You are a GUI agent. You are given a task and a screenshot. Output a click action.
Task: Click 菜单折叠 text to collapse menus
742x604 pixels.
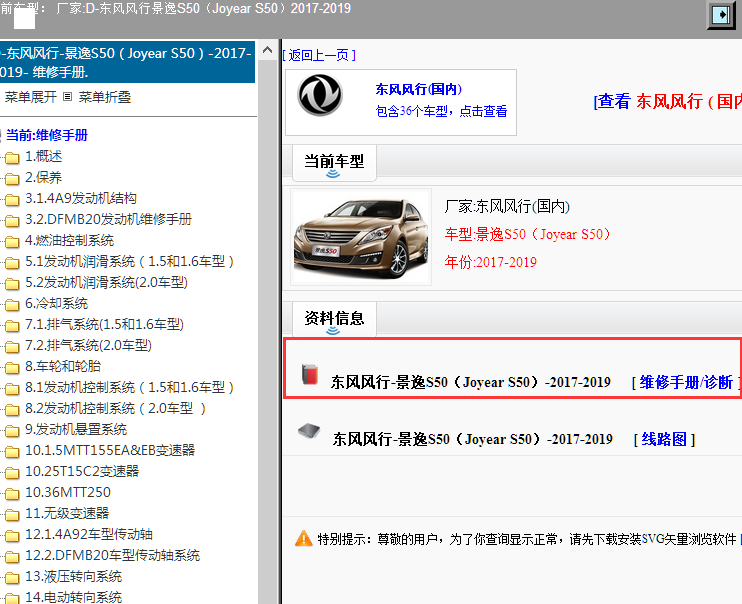point(105,97)
